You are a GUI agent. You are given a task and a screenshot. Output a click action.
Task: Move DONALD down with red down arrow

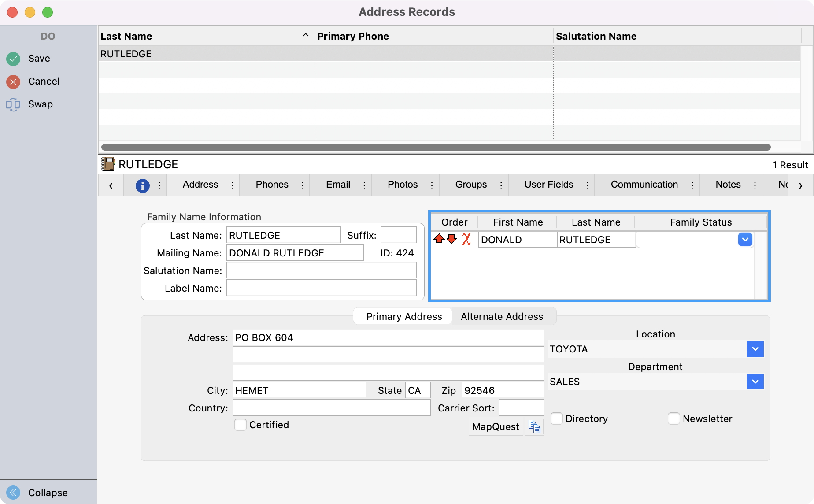452,239
